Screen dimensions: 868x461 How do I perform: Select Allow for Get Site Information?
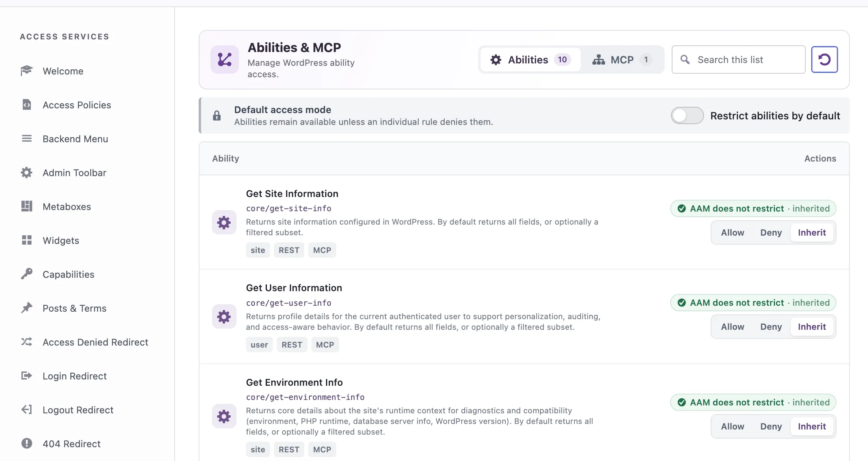[x=732, y=232]
